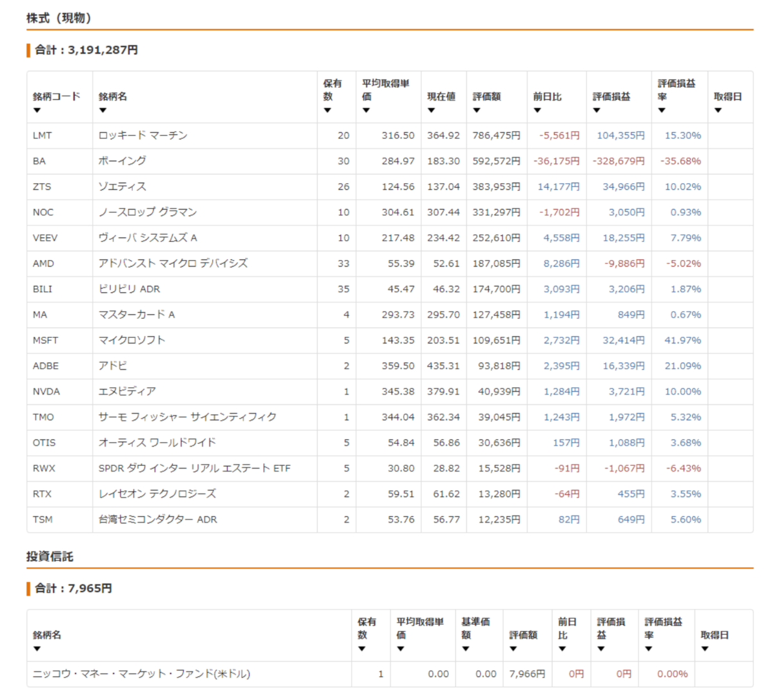Sort stocks by 前日比 arrow
The width and height of the screenshot is (774, 700).
click(537, 110)
